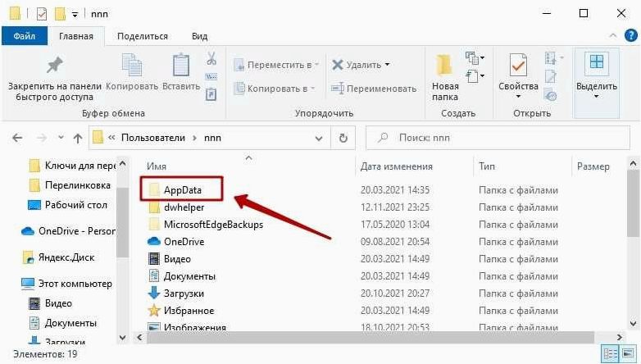Click the History icon in Открыть group
The width and height of the screenshot is (641, 364).
pyautogui.click(x=551, y=96)
